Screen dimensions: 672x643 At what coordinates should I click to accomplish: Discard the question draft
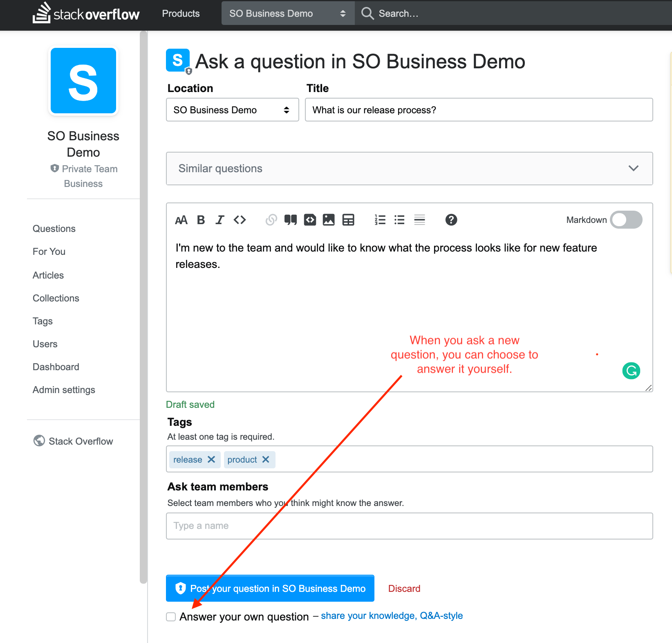point(404,589)
